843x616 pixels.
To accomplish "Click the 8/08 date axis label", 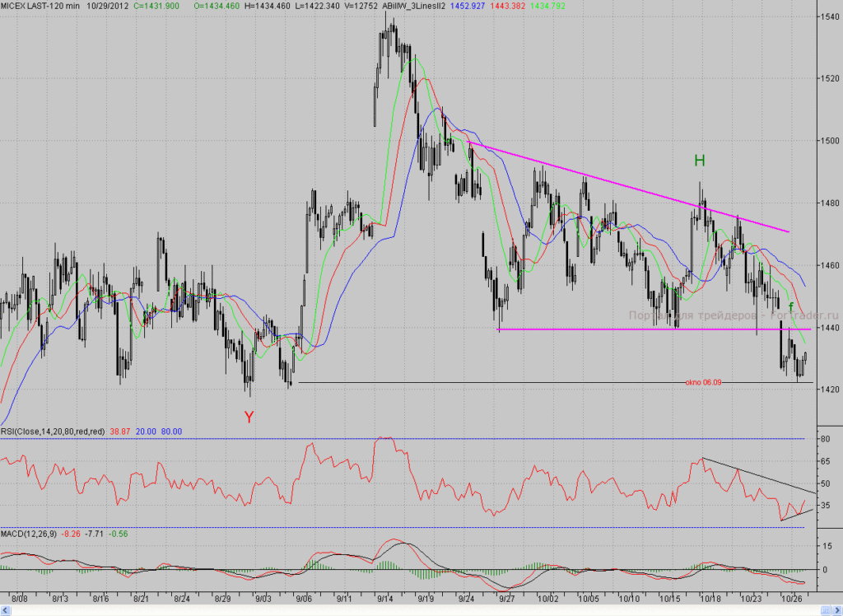I will coord(20,598).
